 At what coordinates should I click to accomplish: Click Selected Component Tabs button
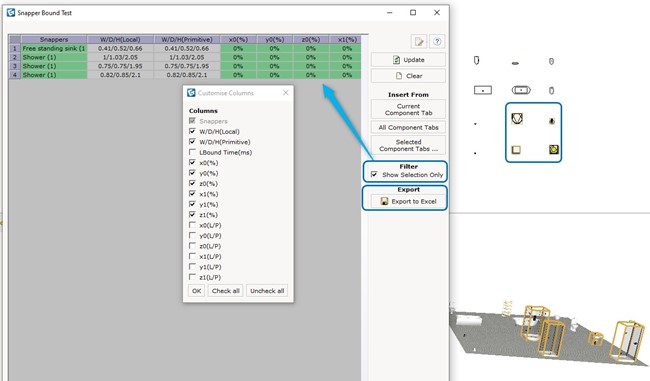408,145
